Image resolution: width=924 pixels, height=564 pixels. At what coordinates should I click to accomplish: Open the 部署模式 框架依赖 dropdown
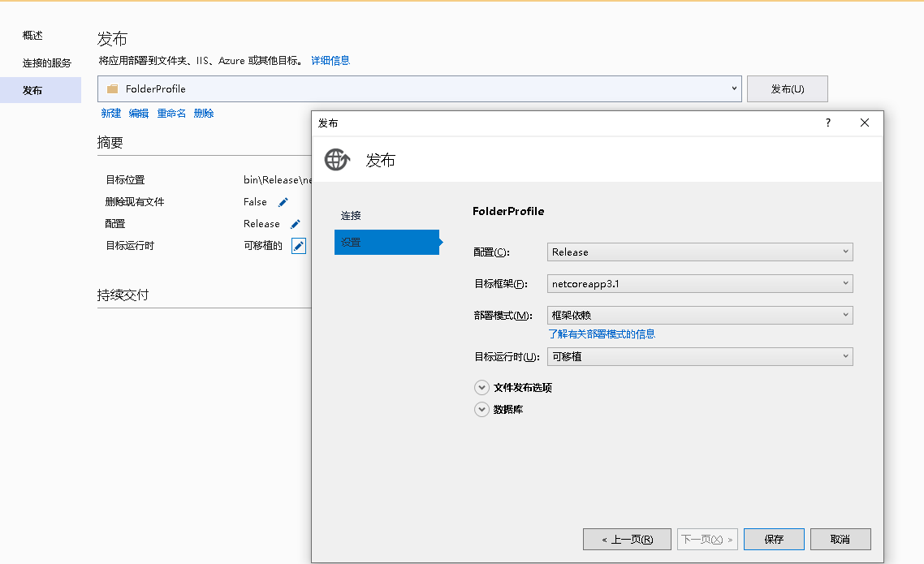point(700,315)
